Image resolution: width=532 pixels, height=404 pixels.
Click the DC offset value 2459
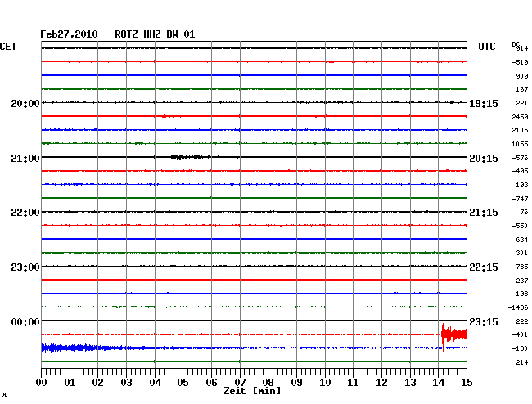(x=520, y=117)
